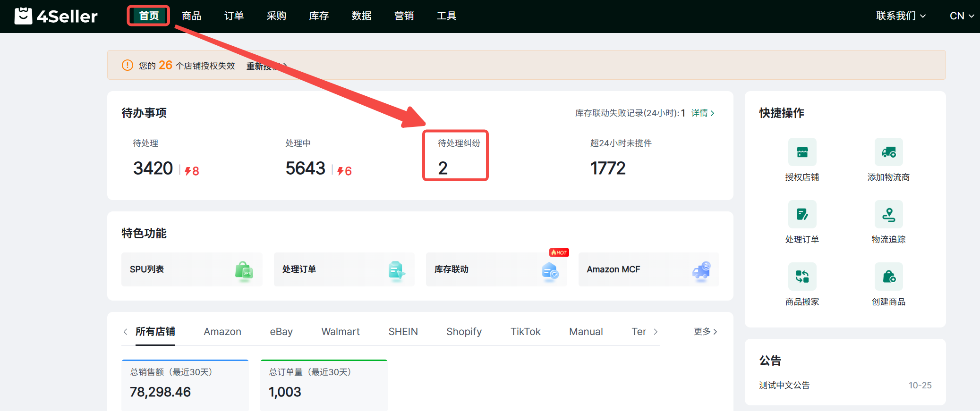Click 更多 to see more stores

(705, 332)
